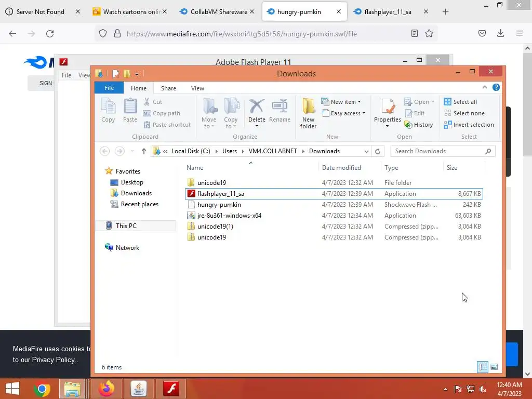Image resolution: width=532 pixels, height=399 pixels.
Task: Click the Edit command in ribbon
Action: pyautogui.click(x=415, y=113)
